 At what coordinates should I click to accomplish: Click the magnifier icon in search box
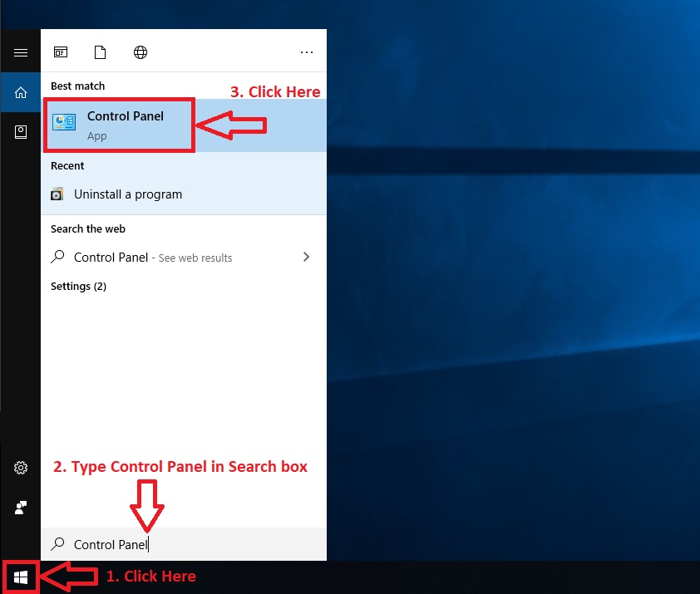57,544
